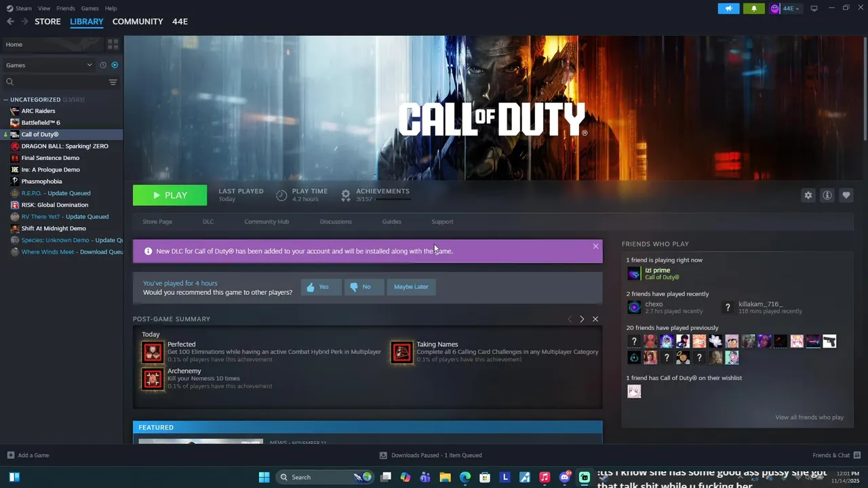Image resolution: width=868 pixels, height=488 pixels.
Task: Close the Post-Game Summary panel
Action: click(595, 319)
